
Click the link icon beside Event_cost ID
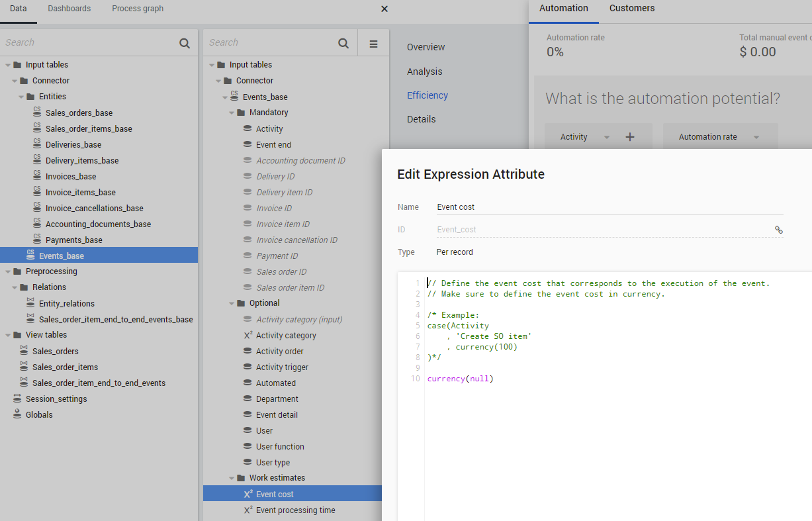[x=779, y=230]
